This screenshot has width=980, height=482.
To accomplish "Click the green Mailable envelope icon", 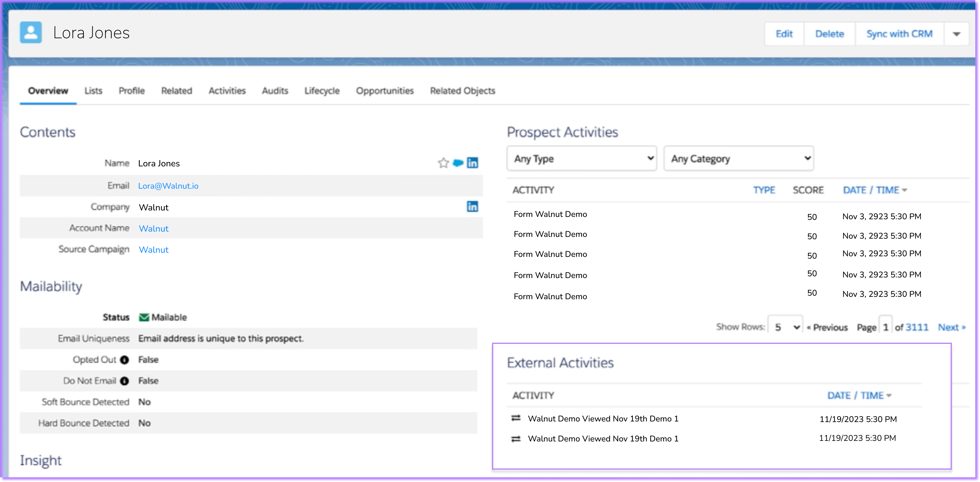I will coord(144,317).
